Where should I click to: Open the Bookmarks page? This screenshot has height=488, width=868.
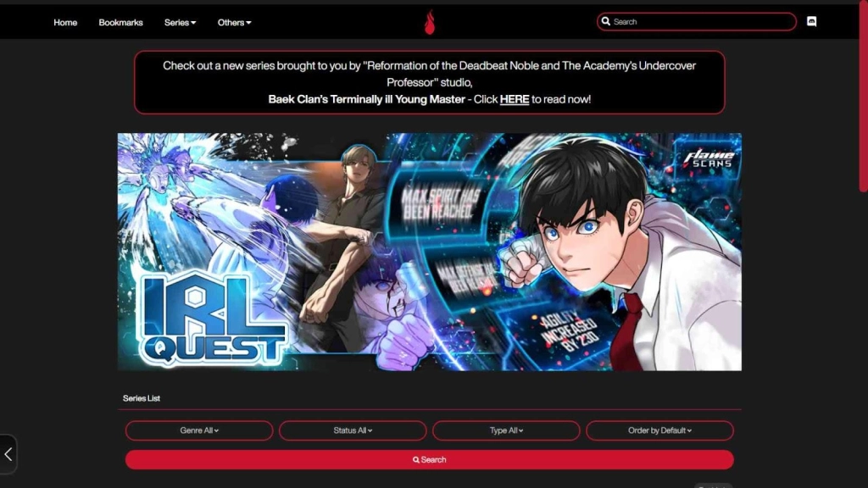pyautogui.click(x=120, y=23)
